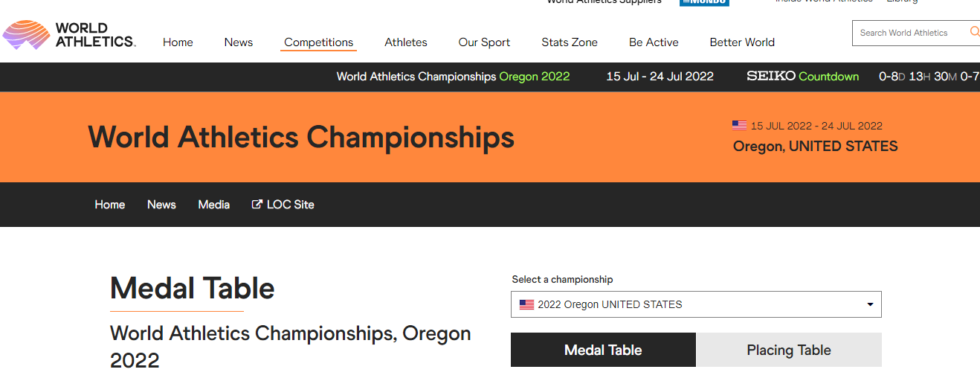Expand the championship dropdown arrow
Screen dimensions: 980x378
[x=870, y=304]
